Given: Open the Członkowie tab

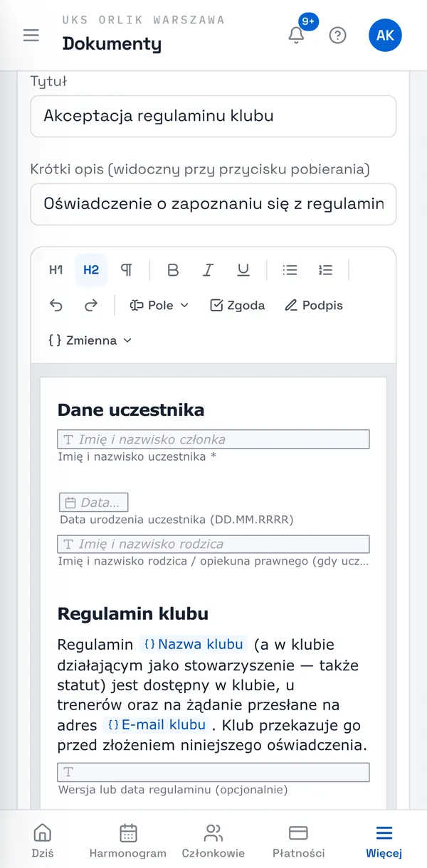Looking at the screenshot, I should point(213,841).
